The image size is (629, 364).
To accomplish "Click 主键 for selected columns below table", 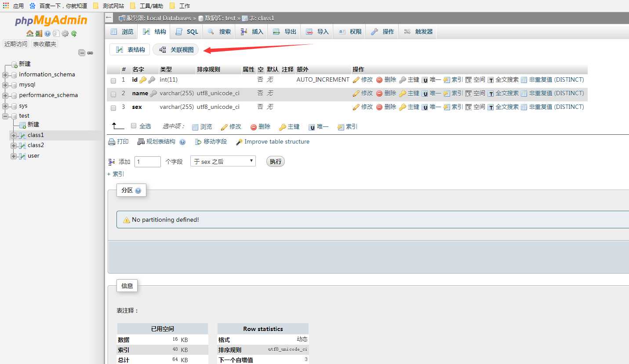I will (x=289, y=126).
